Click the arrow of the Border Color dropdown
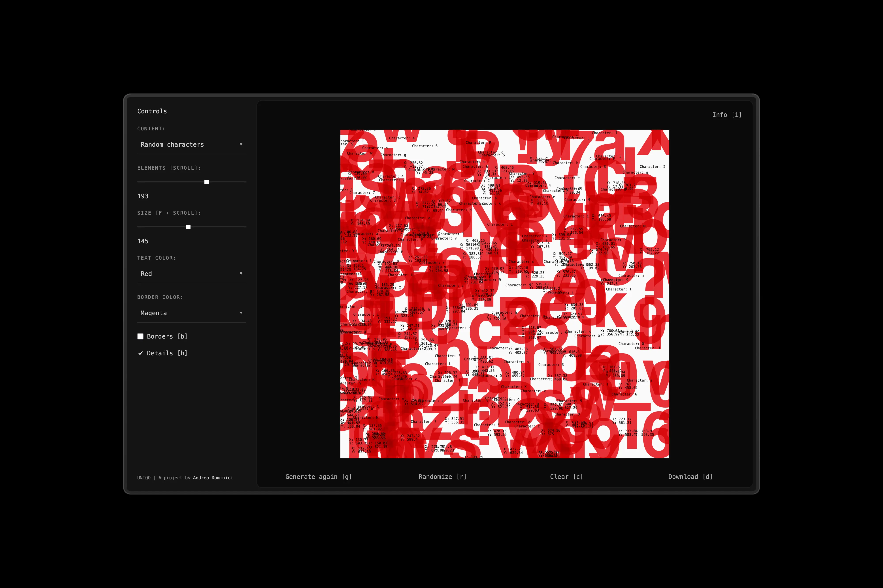This screenshot has height=588, width=883. tap(241, 313)
